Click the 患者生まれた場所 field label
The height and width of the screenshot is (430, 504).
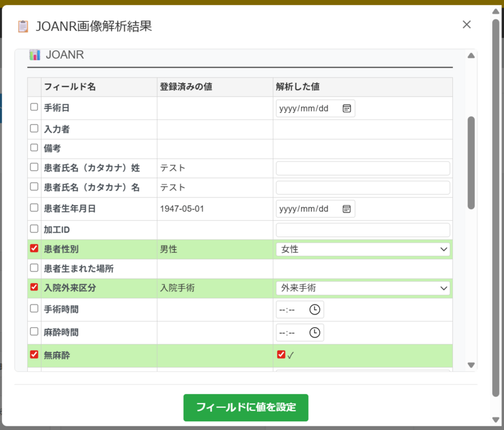click(x=79, y=269)
